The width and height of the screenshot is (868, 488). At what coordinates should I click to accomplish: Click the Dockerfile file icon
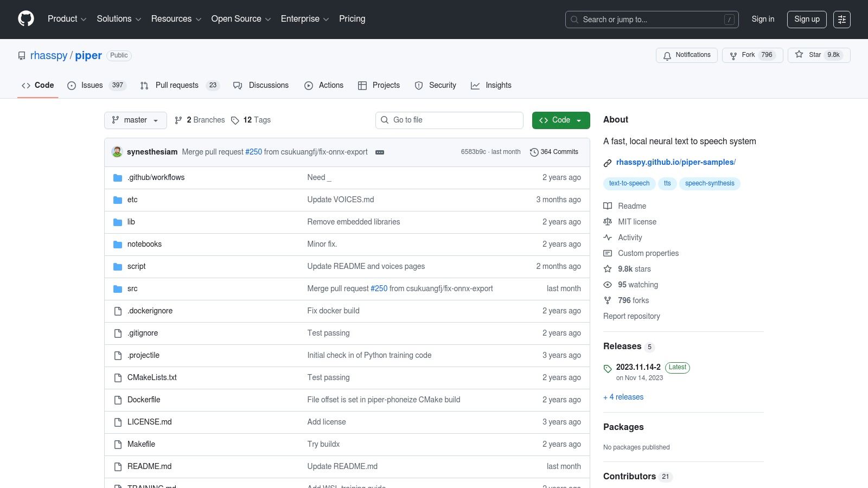118,400
